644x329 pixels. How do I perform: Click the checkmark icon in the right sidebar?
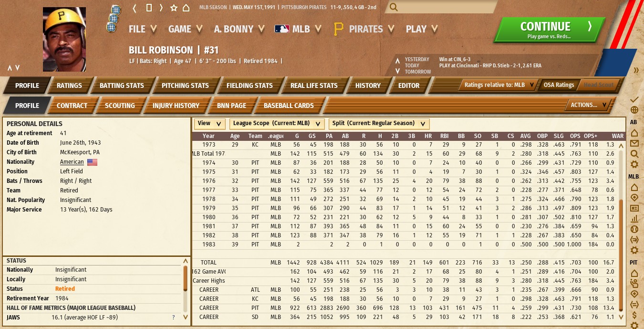click(x=634, y=99)
